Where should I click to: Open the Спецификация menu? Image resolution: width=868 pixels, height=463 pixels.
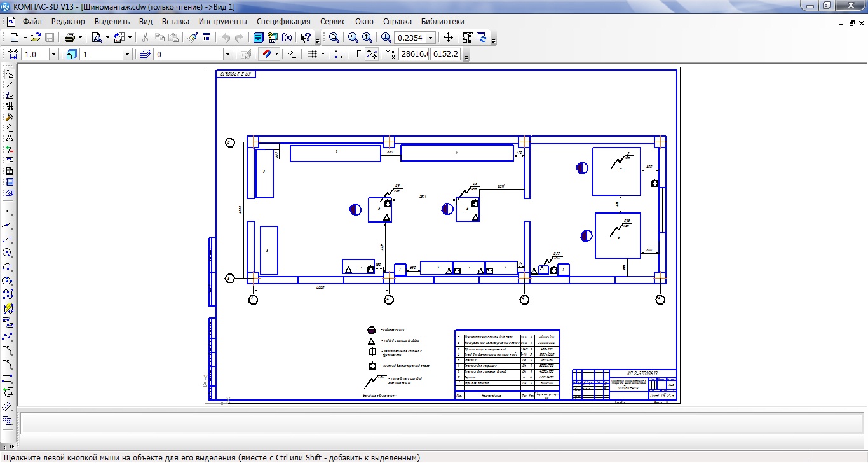click(x=283, y=22)
